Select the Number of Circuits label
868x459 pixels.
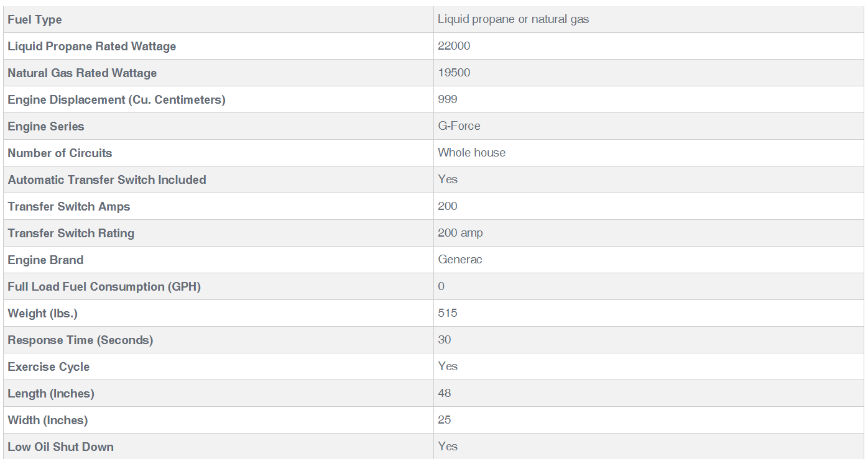tap(60, 153)
